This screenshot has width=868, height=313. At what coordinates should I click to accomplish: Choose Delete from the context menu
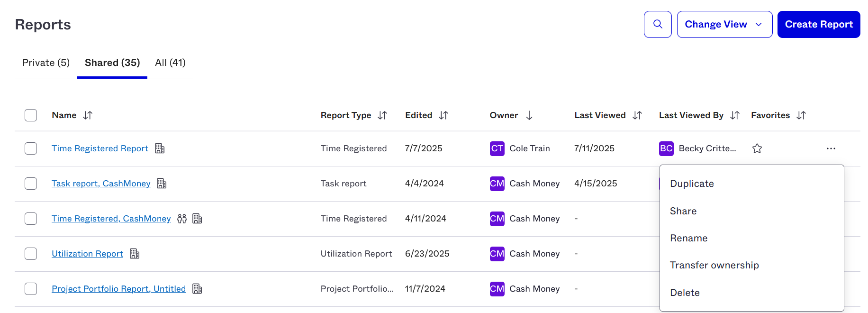pyautogui.click(x=685, y=293)
